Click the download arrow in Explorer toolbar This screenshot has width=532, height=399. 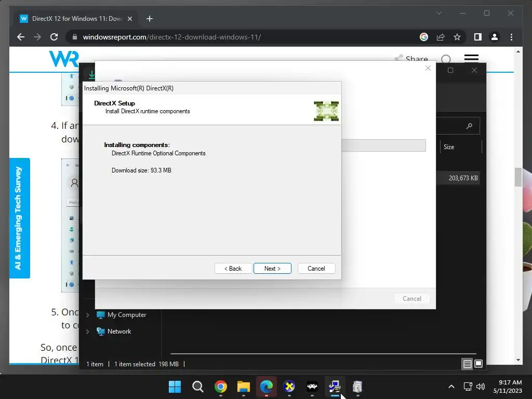(x=91, y=74)
